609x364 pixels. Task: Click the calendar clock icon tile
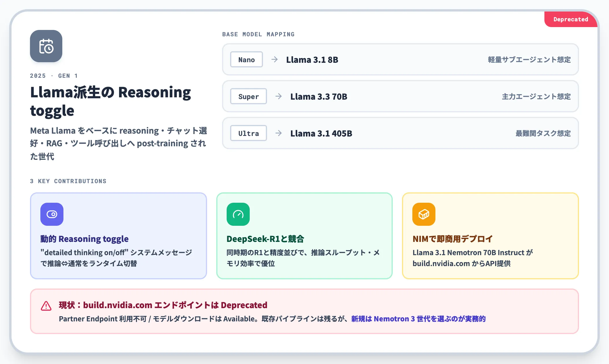tap(46, 46)
